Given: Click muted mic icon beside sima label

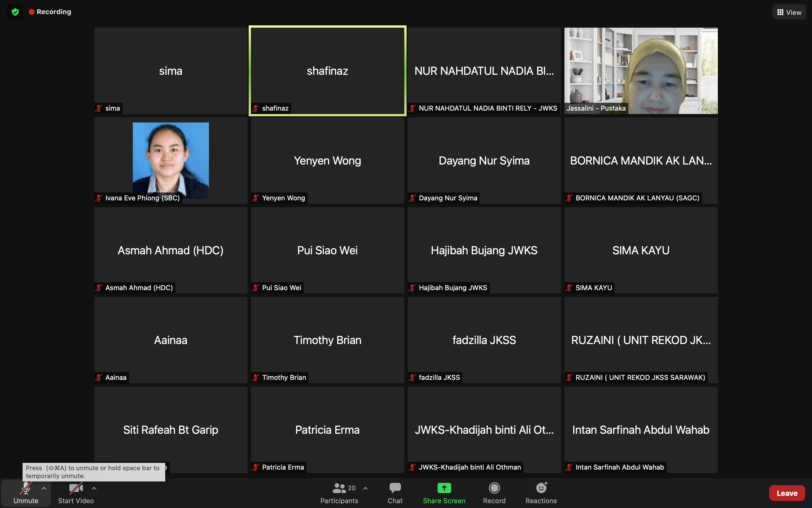Looking at the screenshot, I should 99,108.
